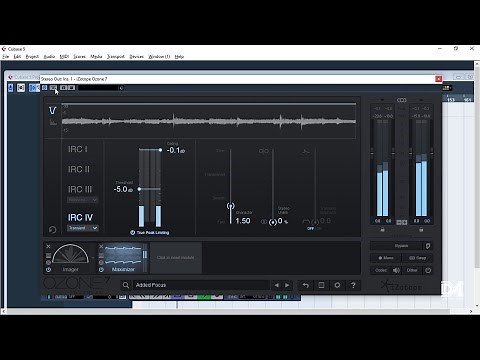The width and height of the screenshot is (480, 360).
Task: Click the Dither button label
Action: pos(412,270)
